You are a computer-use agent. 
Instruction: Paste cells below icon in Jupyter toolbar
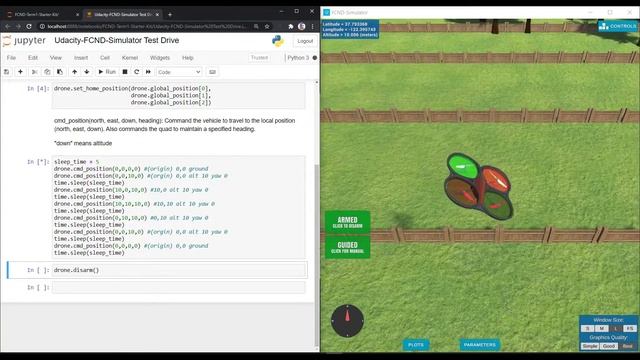coord(60,72)
